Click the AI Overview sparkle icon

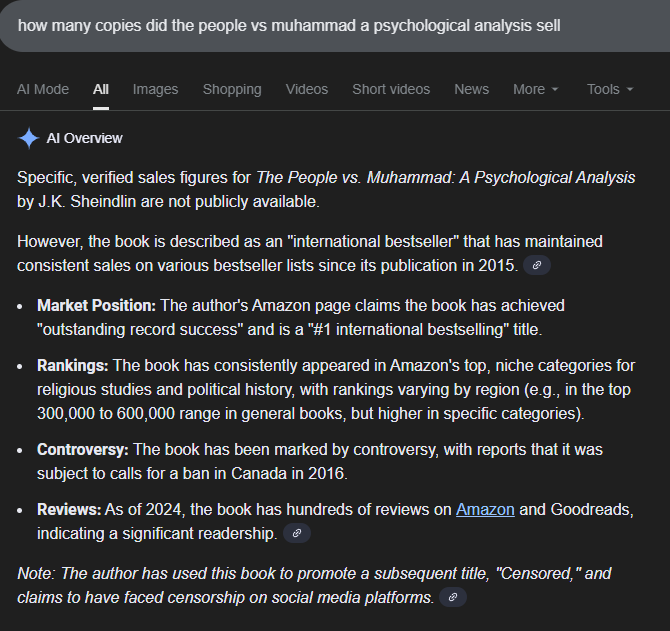pos(29,138)
